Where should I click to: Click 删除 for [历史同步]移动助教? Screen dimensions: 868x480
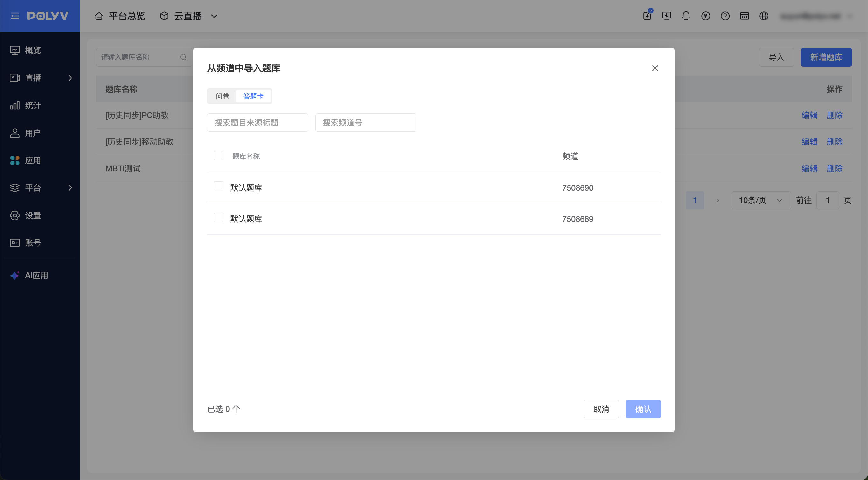coord(834,142)
